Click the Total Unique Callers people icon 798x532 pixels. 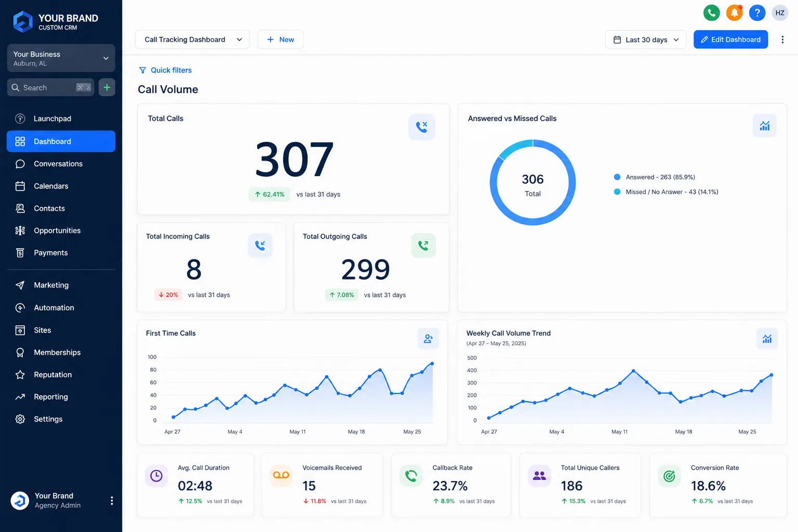pyautogui.click(x=539, y=475)
